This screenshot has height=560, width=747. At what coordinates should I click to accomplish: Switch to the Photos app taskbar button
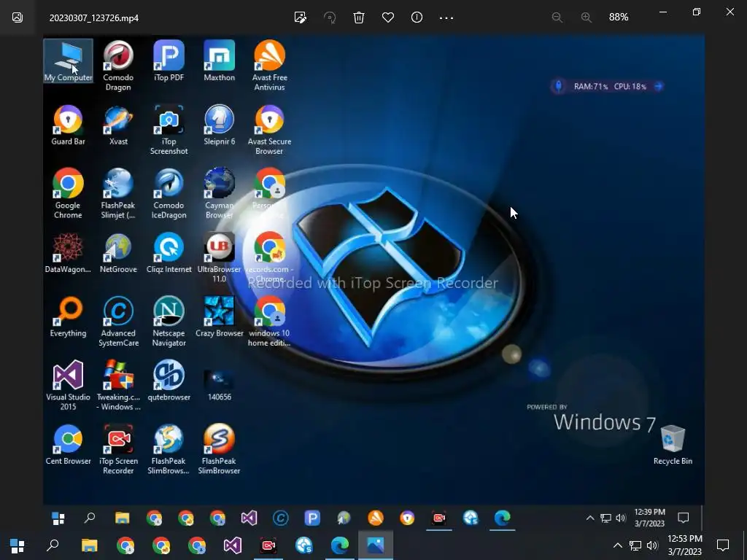(376, 545)
